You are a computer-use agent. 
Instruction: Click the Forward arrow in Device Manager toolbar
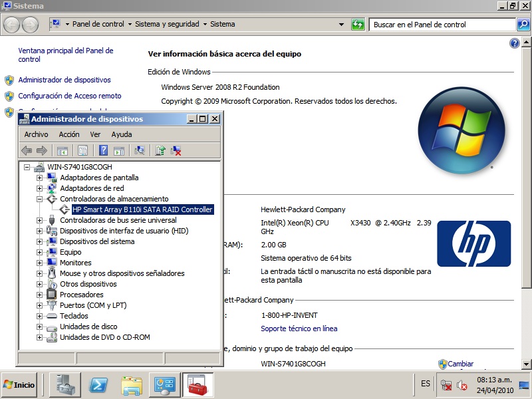41,150
